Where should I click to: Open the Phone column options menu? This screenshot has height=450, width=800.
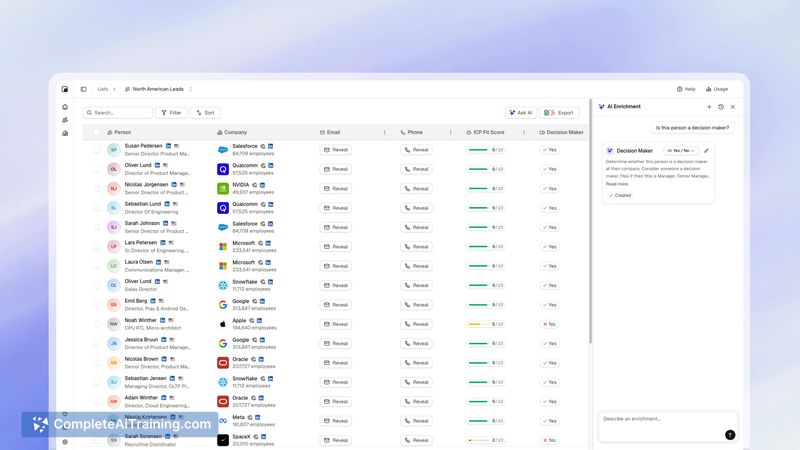(451, 132)
